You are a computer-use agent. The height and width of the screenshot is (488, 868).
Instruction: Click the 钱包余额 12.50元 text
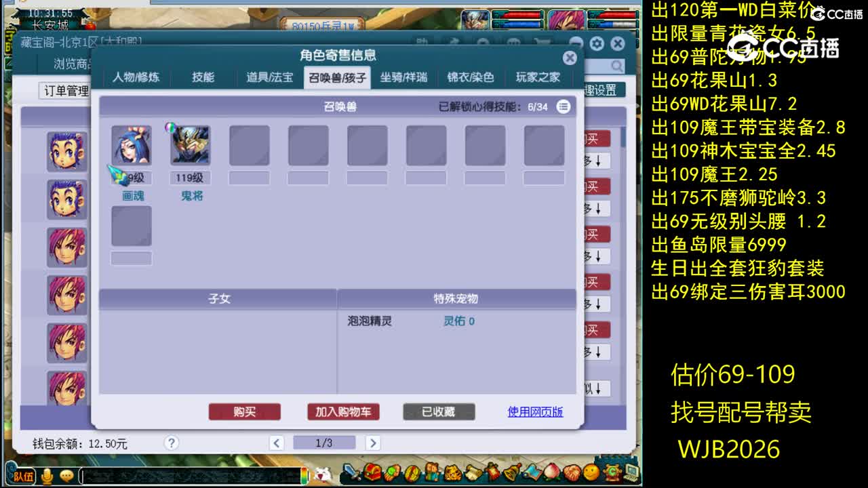(x=80, y=444)
